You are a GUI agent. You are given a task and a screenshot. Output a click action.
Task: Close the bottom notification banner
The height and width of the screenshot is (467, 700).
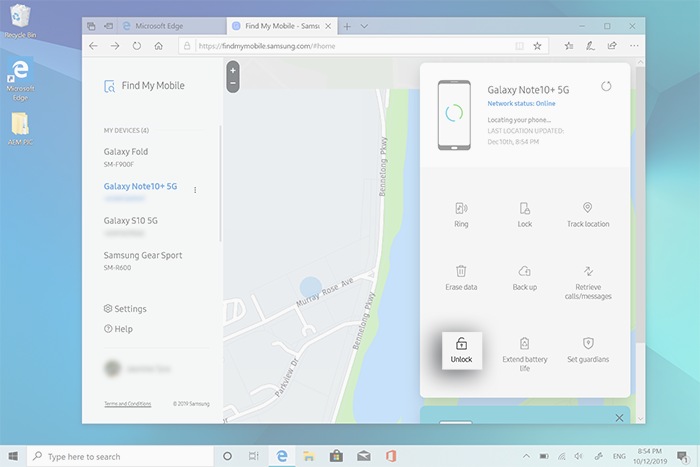tap(619, 418)
